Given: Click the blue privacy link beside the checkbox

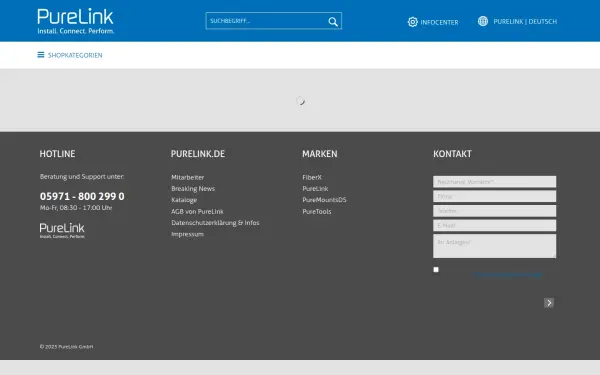Looking at the screenshot, I should click(508, 274).
